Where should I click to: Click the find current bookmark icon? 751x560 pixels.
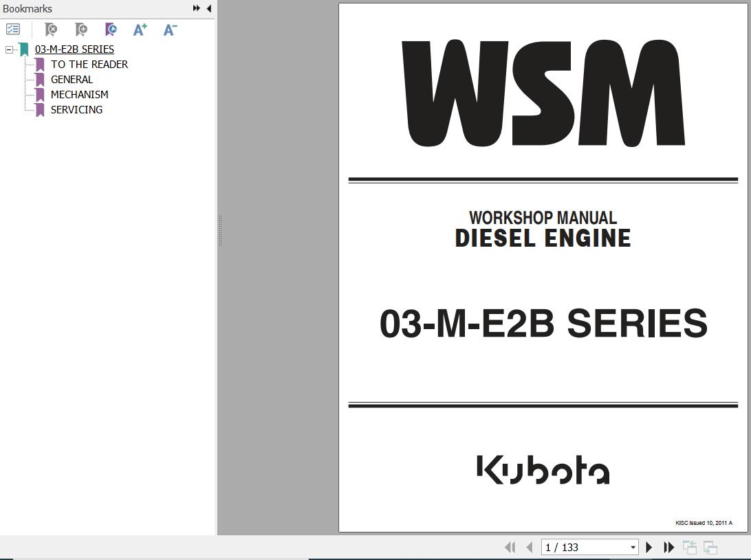coord(111,30)
